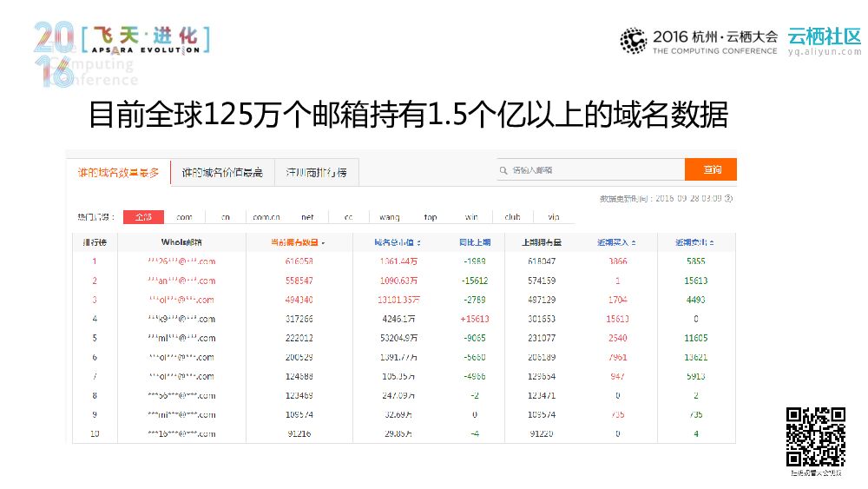The height and width of the screenshot is (489, 868).
Task: Click the current count 124688
Action: (299, 377)
